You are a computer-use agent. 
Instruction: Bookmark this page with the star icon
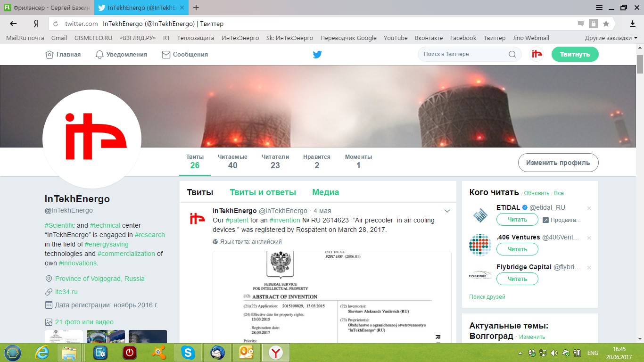point(606,24)
